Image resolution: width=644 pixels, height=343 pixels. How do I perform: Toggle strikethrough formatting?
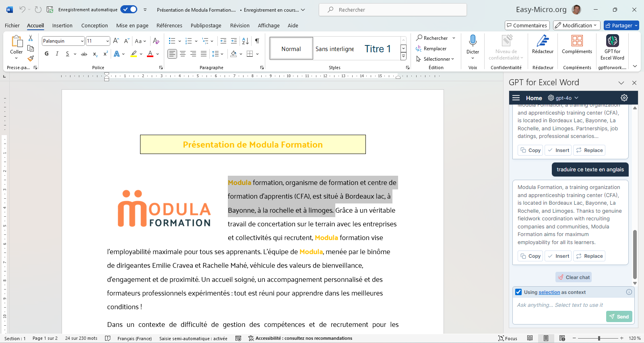point(84,54)
